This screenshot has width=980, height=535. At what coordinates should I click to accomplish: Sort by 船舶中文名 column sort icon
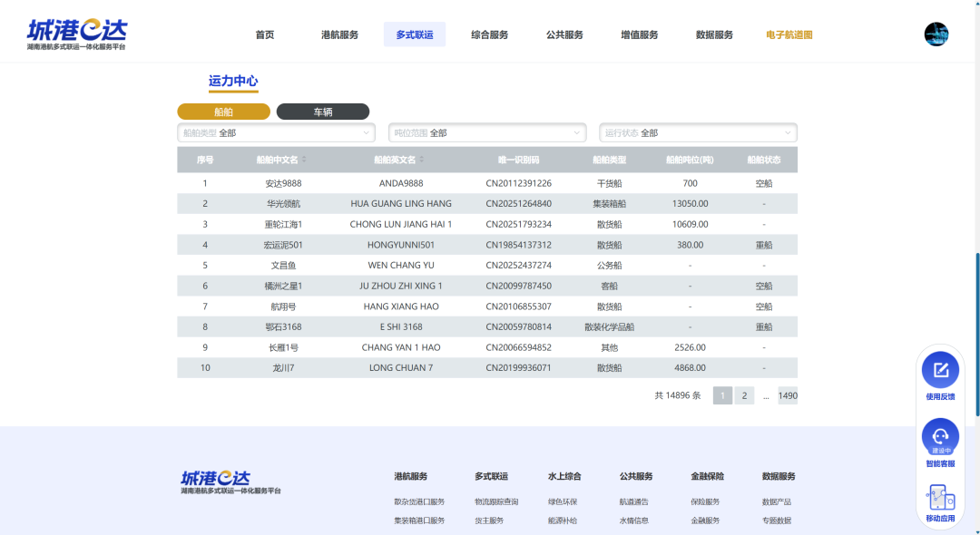(304, 160)
